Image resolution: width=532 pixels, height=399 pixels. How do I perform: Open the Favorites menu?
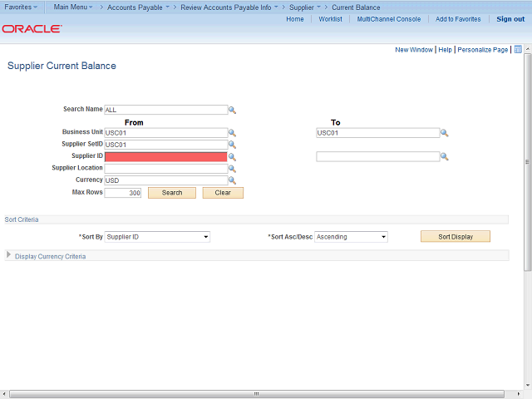pos(22,7)
